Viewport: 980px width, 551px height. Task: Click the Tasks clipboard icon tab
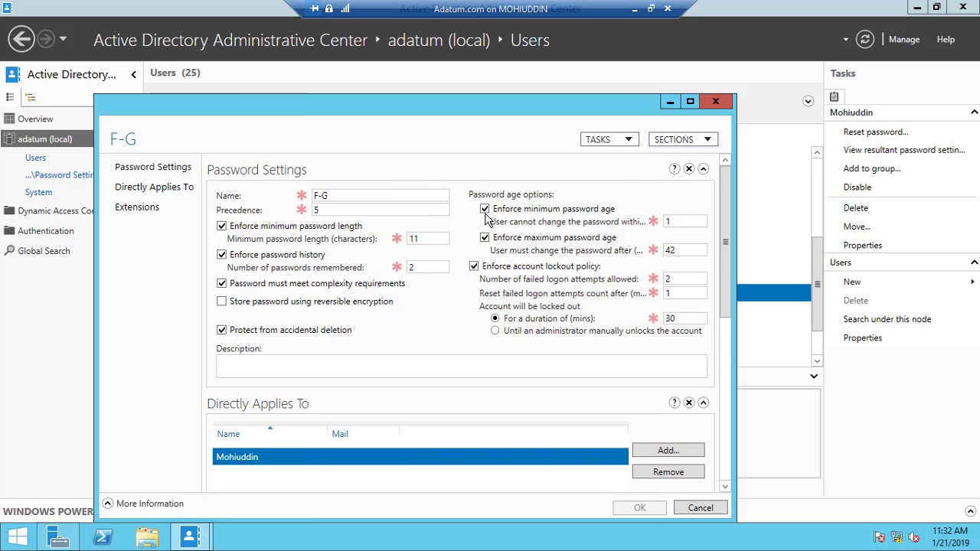point(834,96)
